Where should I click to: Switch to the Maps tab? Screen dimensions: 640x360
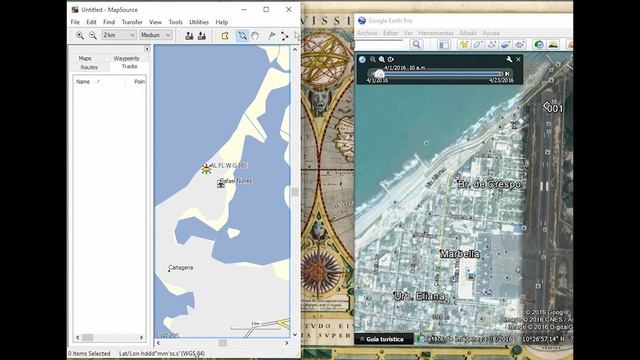(x=85, y=58)
